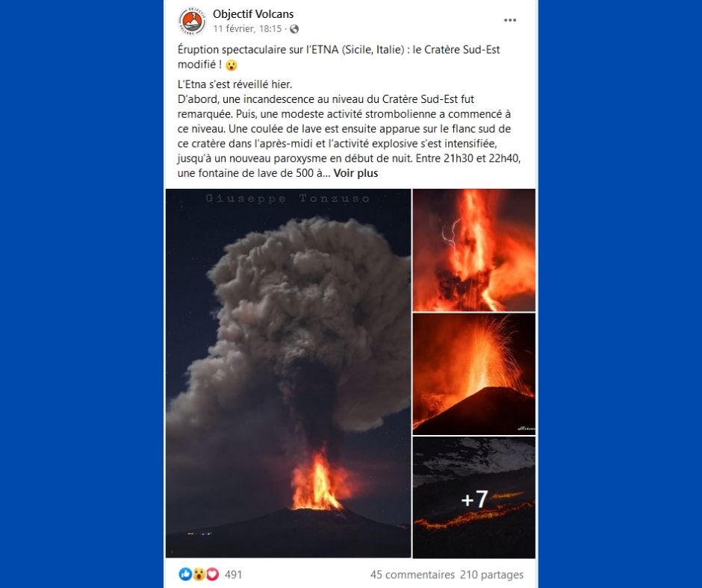Open lava fountain with lightning photo
The height and width of the screenshot is (588, 702).
473,250
